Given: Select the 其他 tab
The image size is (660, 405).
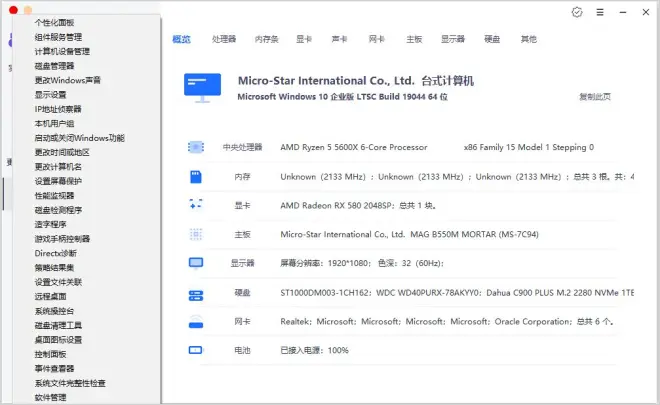Looking at the screenshot, I should coord(528,40).
